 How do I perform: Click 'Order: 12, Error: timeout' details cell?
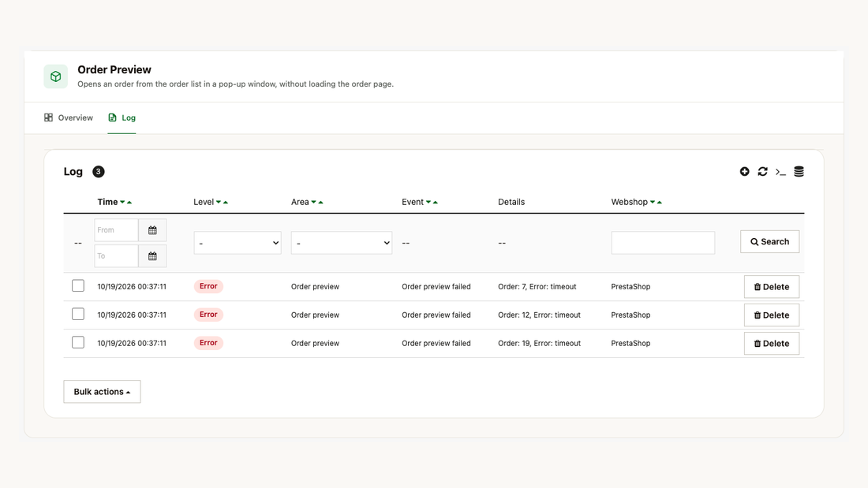tap(539, 315)
